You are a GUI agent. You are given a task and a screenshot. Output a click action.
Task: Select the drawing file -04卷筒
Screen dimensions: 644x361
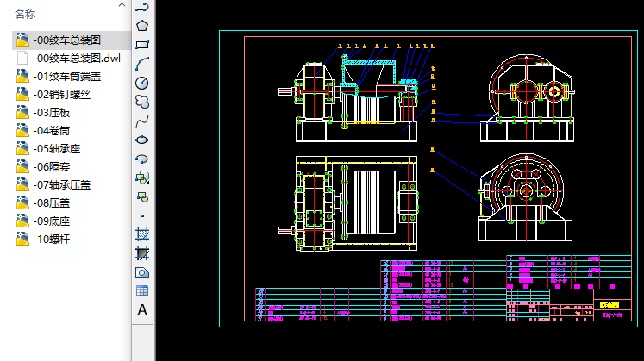(x=52, y=130)
